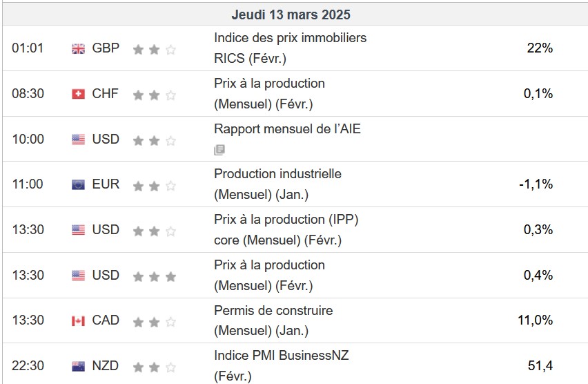Click the Swiss flag icon beside CHF
The width and height of the screenshot is (588, 384).
[x=78, y=94]
